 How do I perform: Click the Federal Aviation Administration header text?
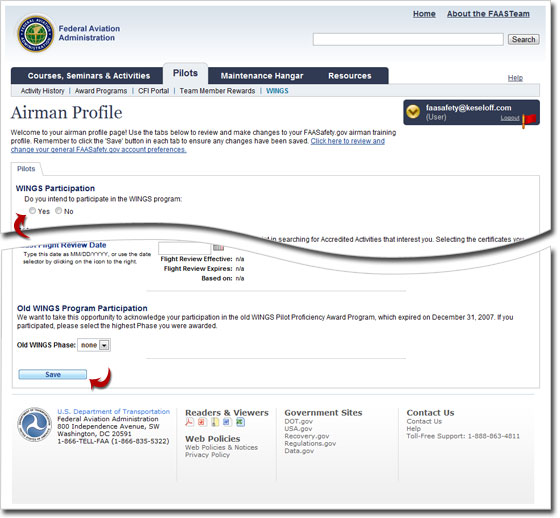(89, 33)
